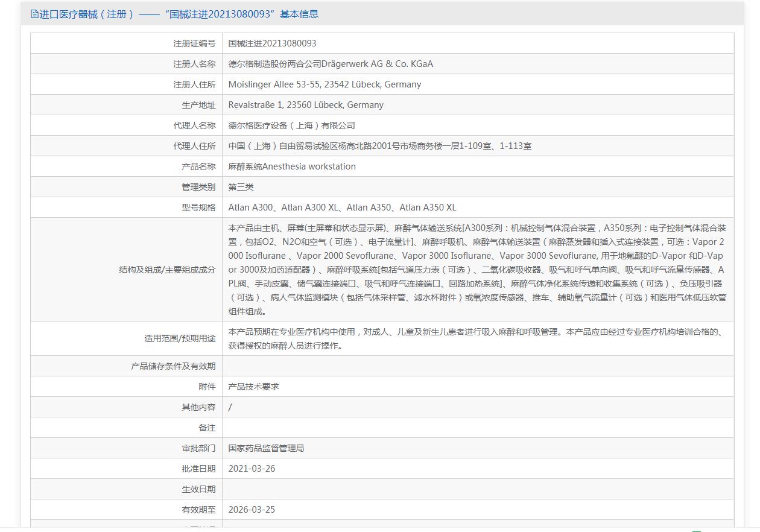Select approval department 国家药品监督管理局
Viewport: 760px width, 532px height.
pyautogui.click(x=266, y=448)
